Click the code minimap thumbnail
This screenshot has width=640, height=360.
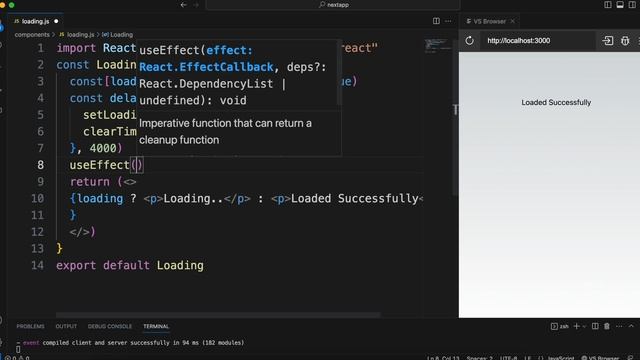click(438, 45)
